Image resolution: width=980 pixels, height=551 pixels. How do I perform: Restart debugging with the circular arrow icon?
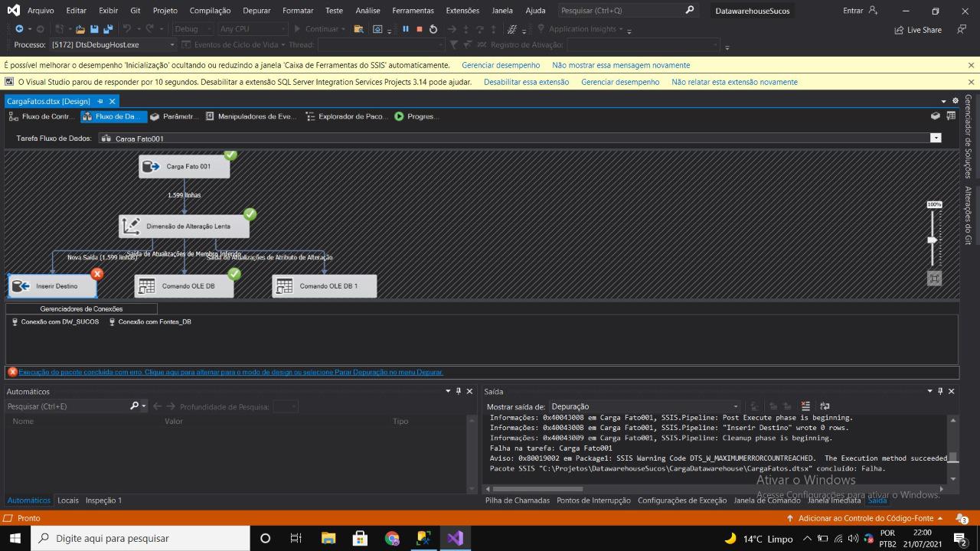(x=433, y=29)
